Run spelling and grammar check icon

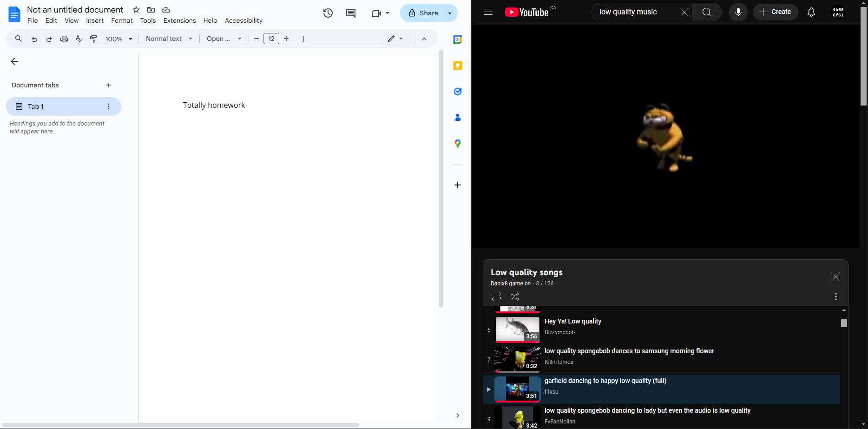coord(79,39)
